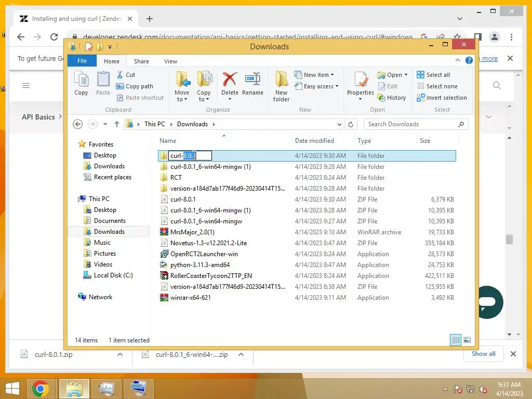
Task: Refresh the Downloads folder view
Action: pos(351,124)
